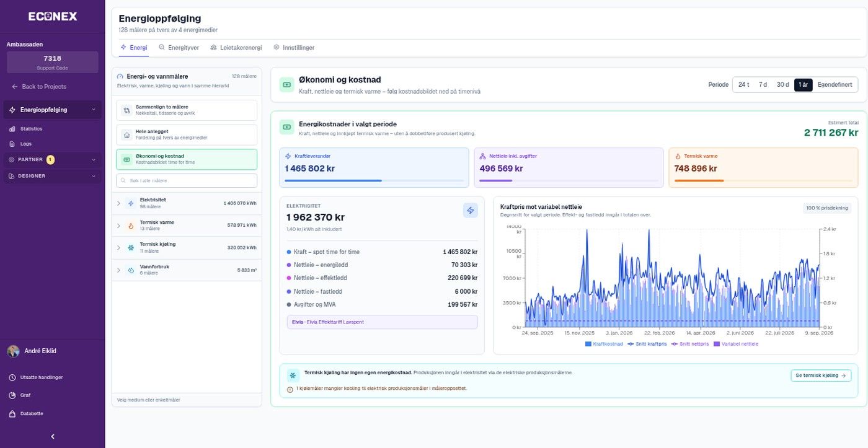868x448 pixels.
Task: Open the Innstillinger tab
Action: (x=294, y=47)
